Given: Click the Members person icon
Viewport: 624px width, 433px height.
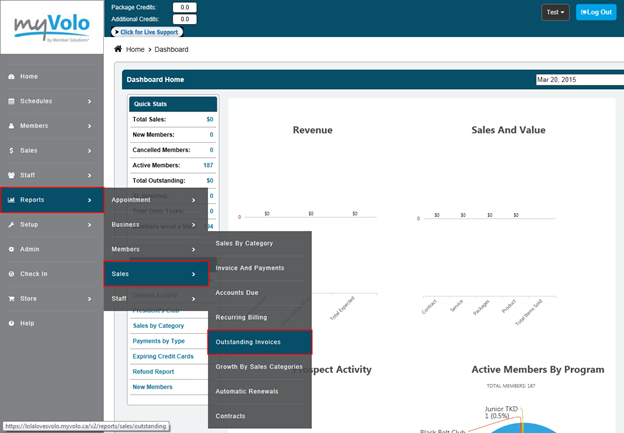Looking at the screenshot, I should (10, 126).
